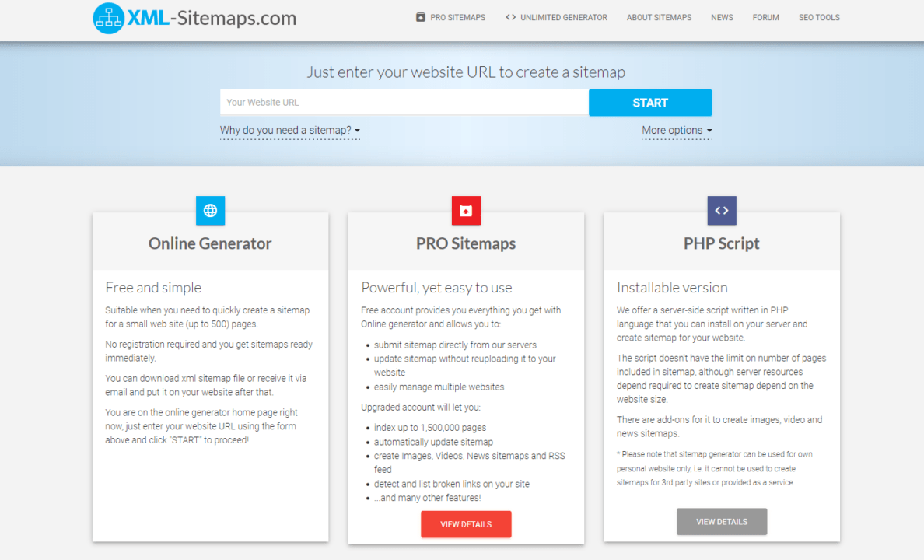
Task: Click the grey VIEW DETAILS button under PHP Script
Action: [721, 522]
